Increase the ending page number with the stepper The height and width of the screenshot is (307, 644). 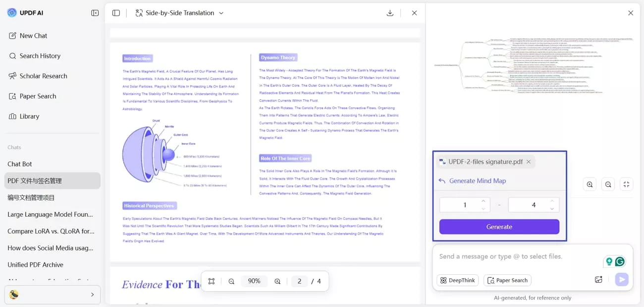pos(552,201)
